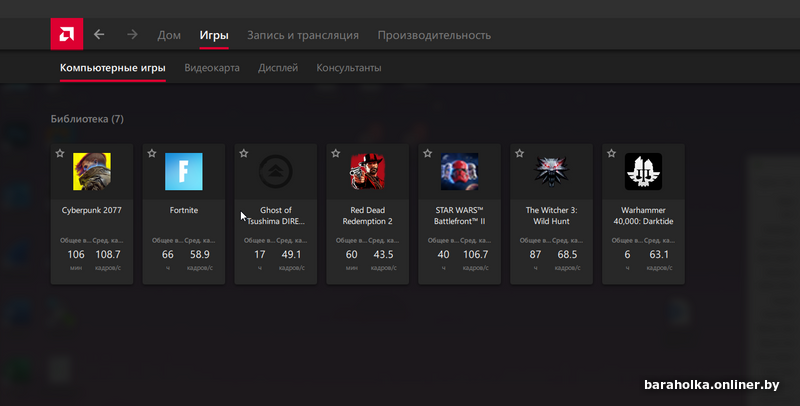Open the Консультанты sub-tab
The image size is (800, 406).
point(348,68)
